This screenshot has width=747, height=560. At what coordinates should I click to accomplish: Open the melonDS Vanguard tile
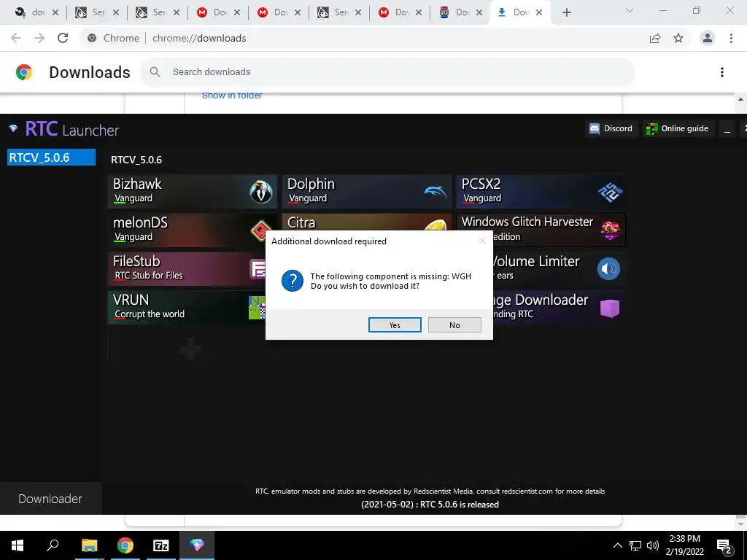point(187,230)
